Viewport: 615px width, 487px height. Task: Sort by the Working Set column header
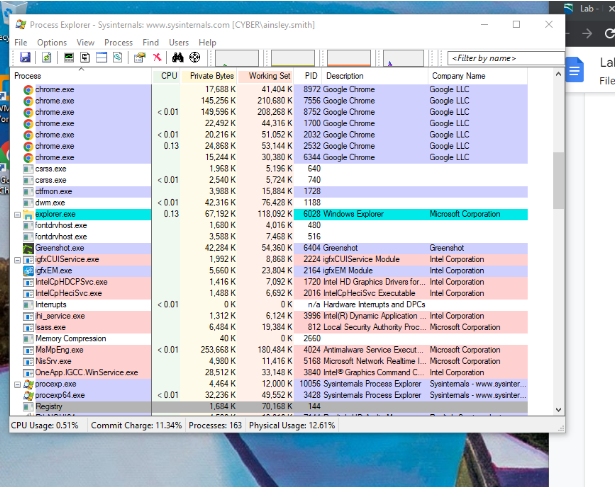click(x=266, y=76)
